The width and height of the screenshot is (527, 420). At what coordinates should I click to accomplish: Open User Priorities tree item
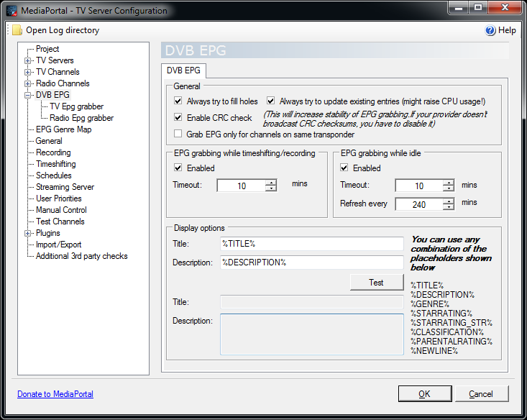point(59,198)
